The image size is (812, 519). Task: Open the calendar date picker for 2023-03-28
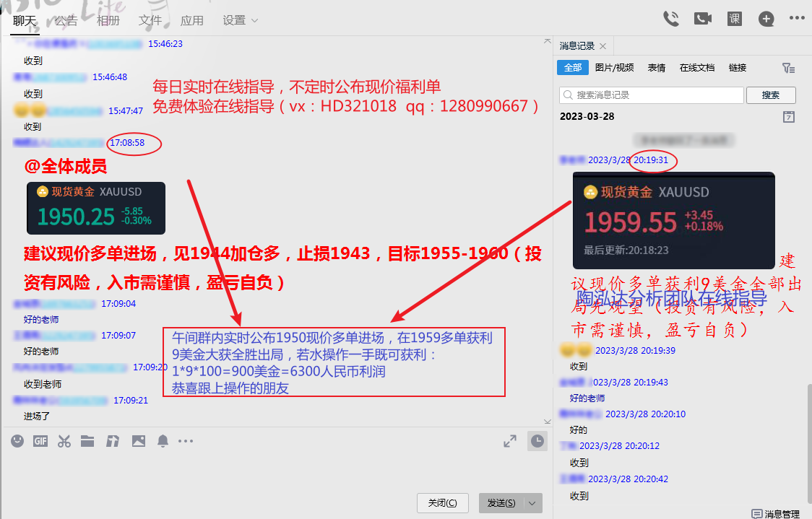point(788,116)
